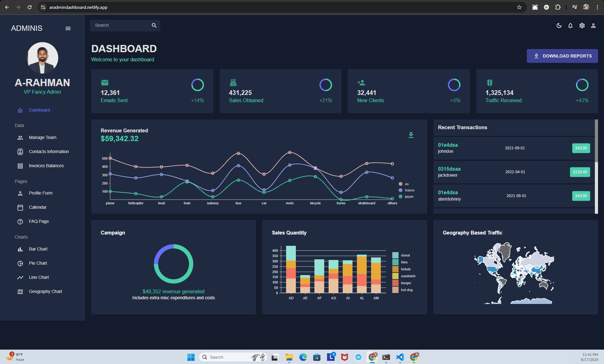Click the 2022-04-01 transaction date

515,172
